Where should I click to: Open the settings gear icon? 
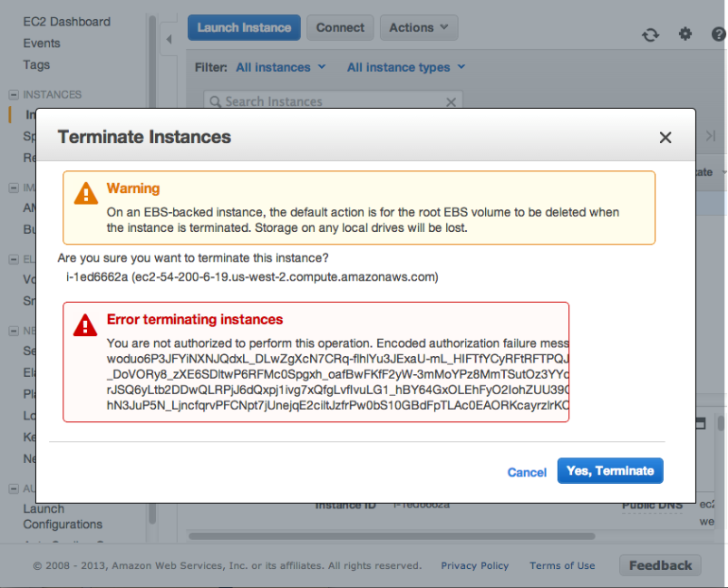point(685,34)
